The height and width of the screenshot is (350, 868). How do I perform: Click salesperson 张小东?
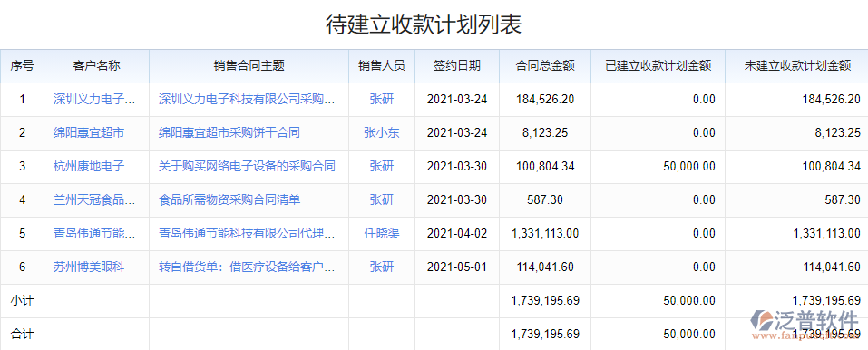[x=382, y=133]
